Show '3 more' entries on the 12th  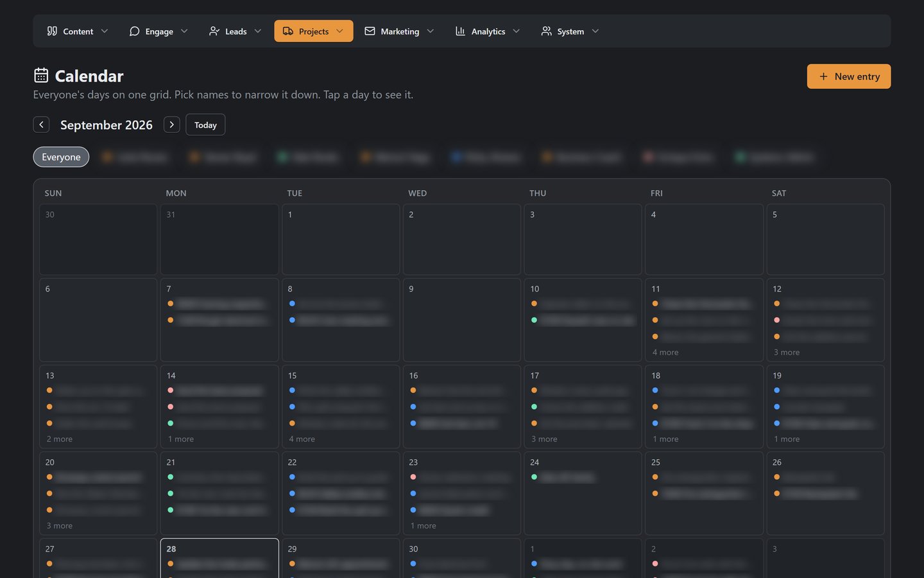tap(787, 352)
